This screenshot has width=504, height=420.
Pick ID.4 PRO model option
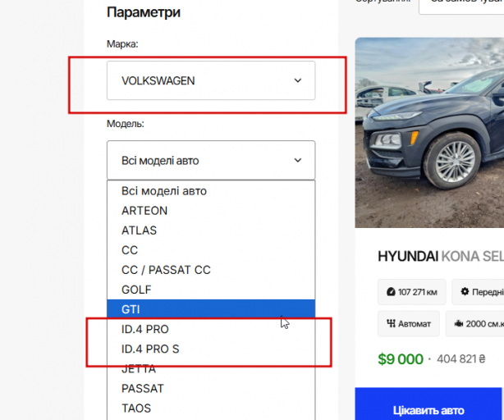[x=211, y=329]
